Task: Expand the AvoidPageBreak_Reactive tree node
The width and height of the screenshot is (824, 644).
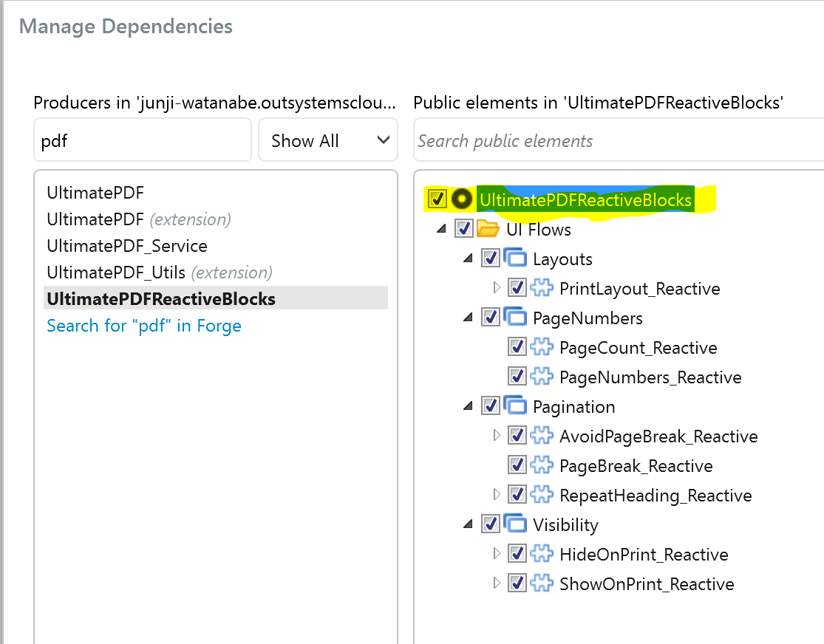Action: pos(496,436)
